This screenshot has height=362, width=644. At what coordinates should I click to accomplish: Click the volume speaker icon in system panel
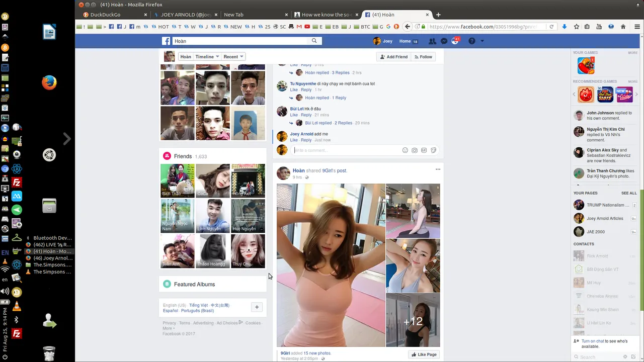point(5,292)
